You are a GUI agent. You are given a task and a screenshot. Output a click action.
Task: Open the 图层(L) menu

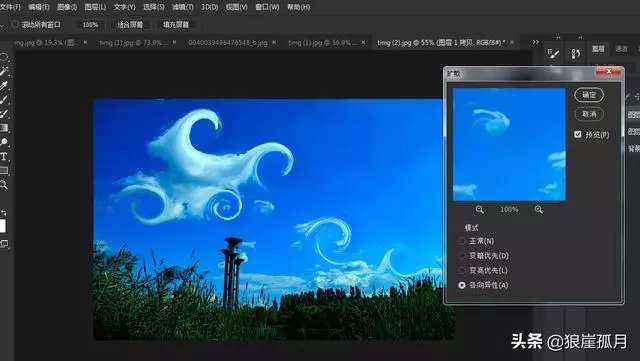tap(95, 7)
